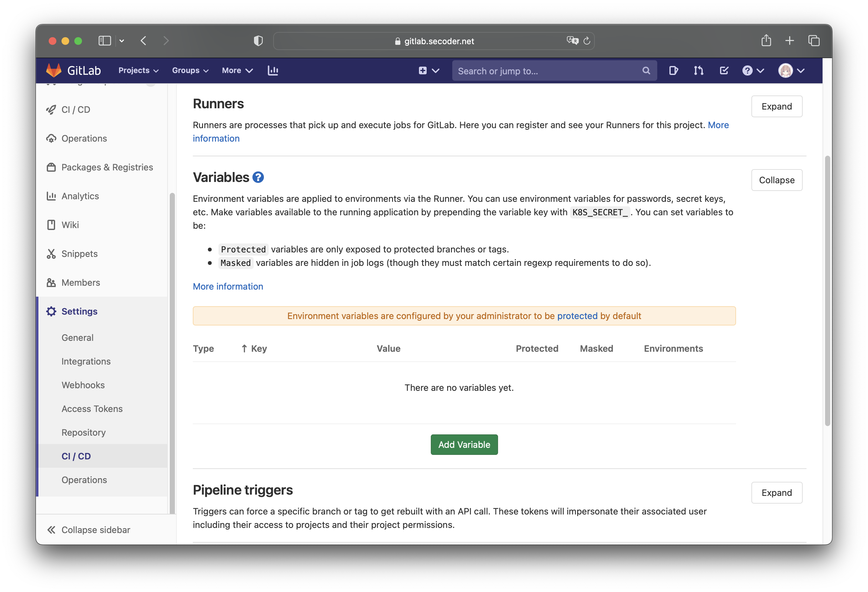868x592 pixels.
Task: Click the GitLab fox logo icon
Action: point(54,70)
